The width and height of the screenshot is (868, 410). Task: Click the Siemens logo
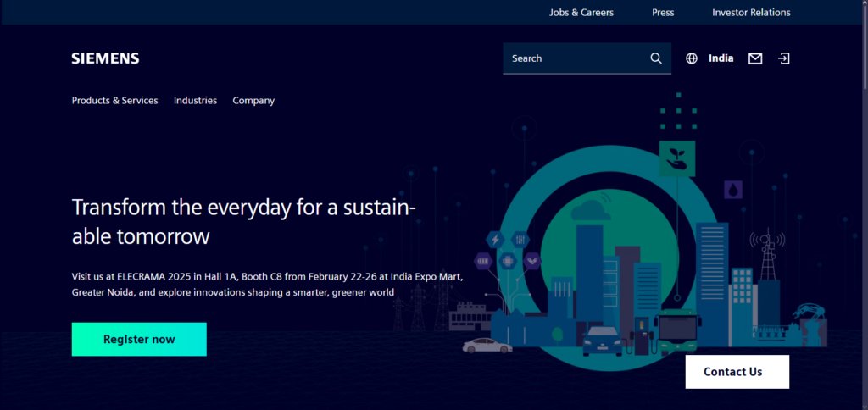[105, 58]
